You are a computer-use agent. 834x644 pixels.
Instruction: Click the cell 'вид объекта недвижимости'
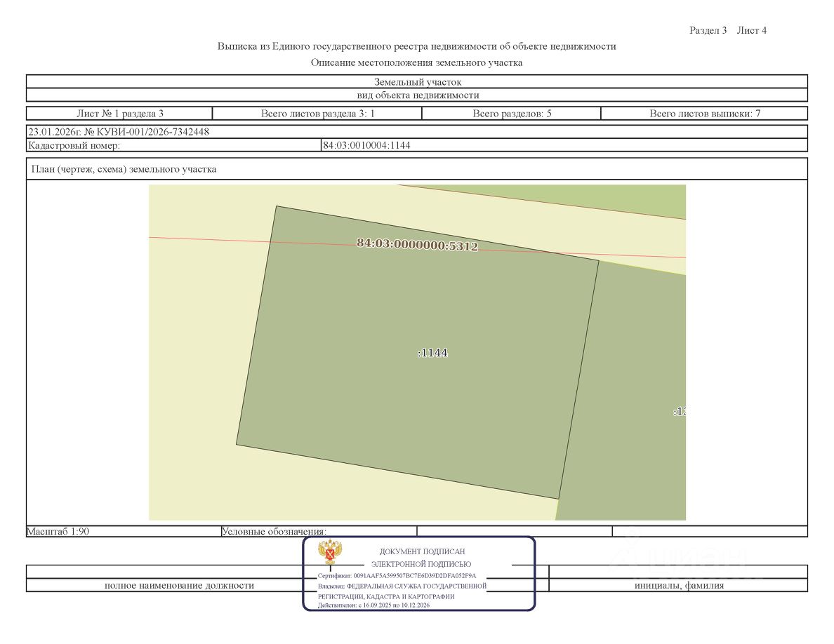tap(417, 95)
